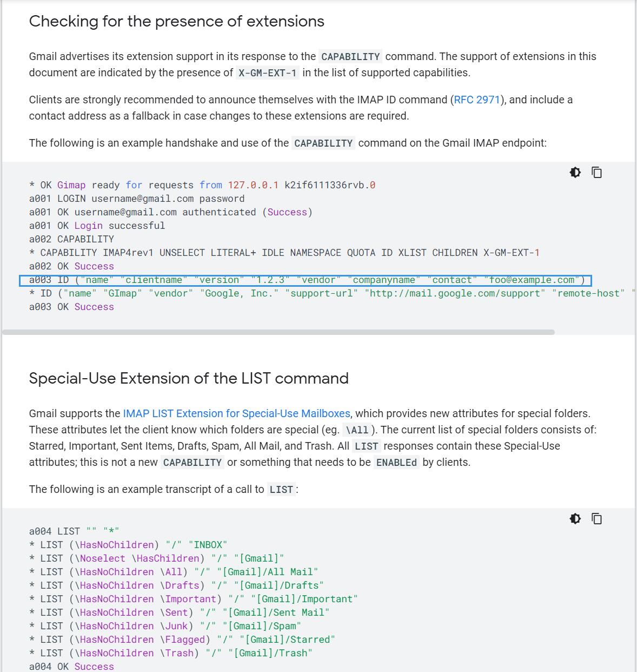Click the copy icon beside the LIST example
The width and height of the screenshot is (637, 672).
596,518
